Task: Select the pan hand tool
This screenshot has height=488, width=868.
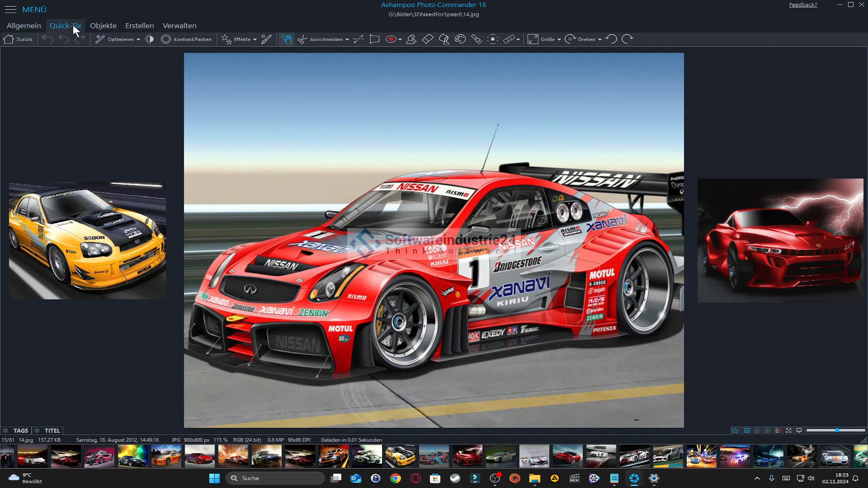Action: [x=286, y=39]
